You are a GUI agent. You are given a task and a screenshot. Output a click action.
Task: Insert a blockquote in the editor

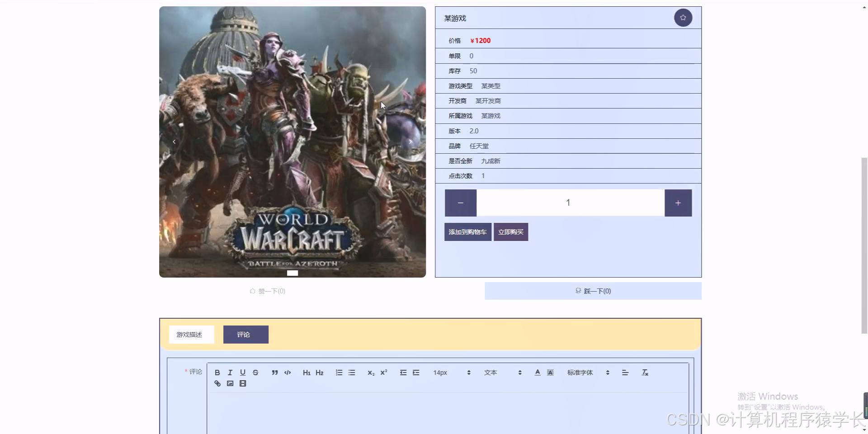point(274,373)
